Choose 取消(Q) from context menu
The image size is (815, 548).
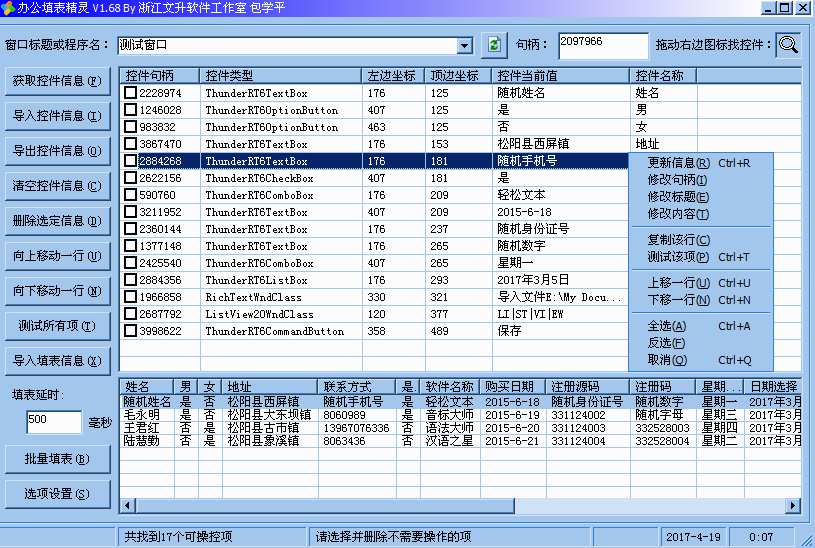coord(700,360)
